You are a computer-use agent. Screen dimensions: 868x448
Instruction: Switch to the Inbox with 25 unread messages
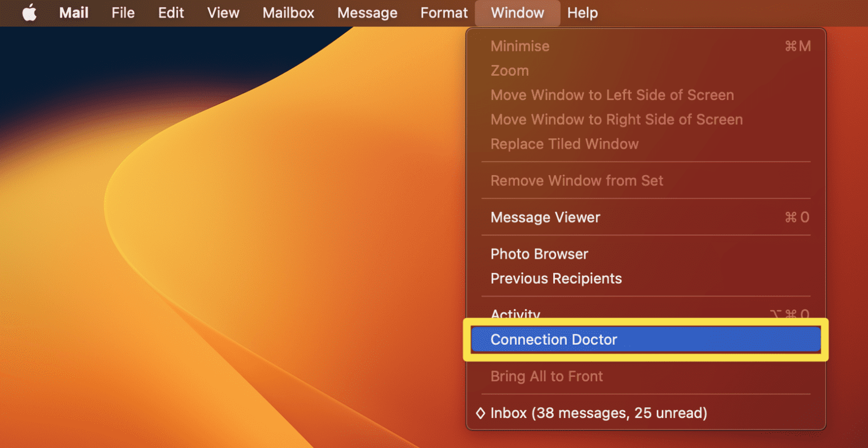pyautogui.click(x=597, y=413)
